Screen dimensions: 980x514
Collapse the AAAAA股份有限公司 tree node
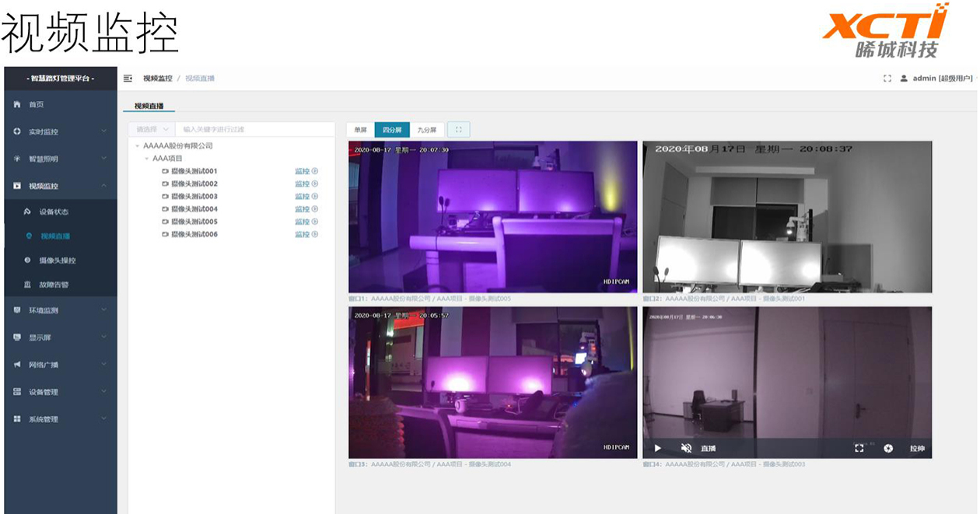pos(138,146)
